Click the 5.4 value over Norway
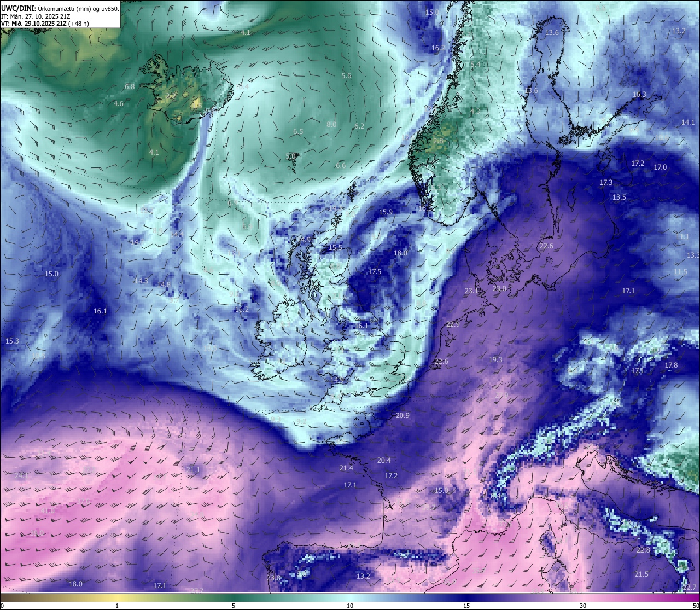700x610 pixels. pos(475,64)
